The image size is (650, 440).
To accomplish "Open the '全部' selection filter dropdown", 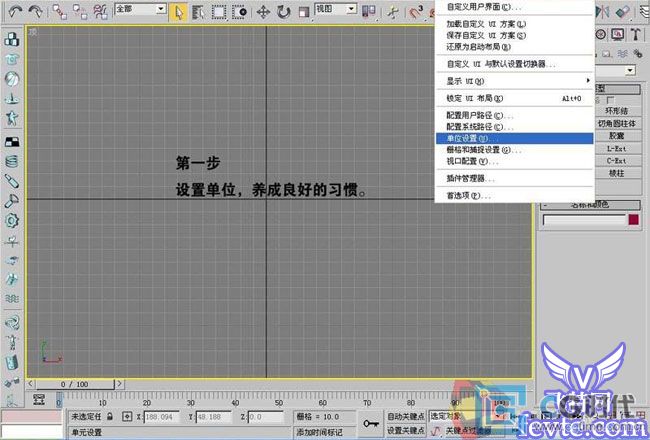I will pyautogui.click(x=141, y=9).
